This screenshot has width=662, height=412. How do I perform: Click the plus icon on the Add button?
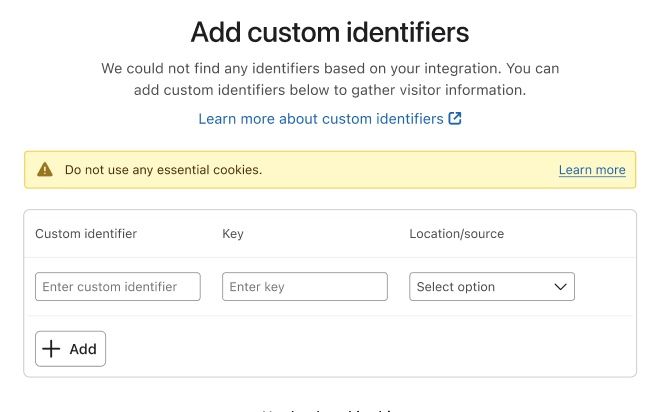[x=52, y=349]
